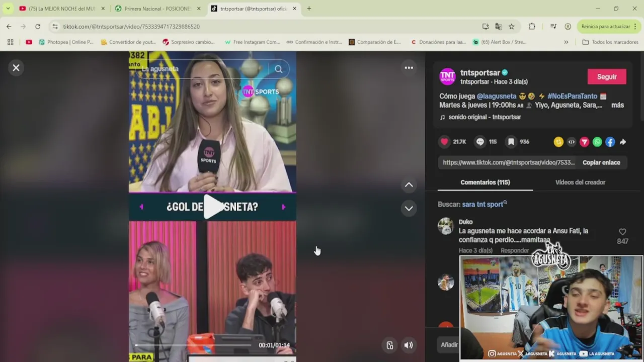Click the yellow repost icon
644x362 pixels.
(x=558, y=142)
